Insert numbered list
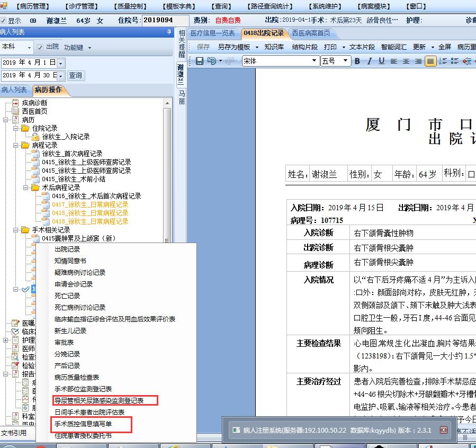Screen dimensions: 476x448 click(x=443, y=61)
